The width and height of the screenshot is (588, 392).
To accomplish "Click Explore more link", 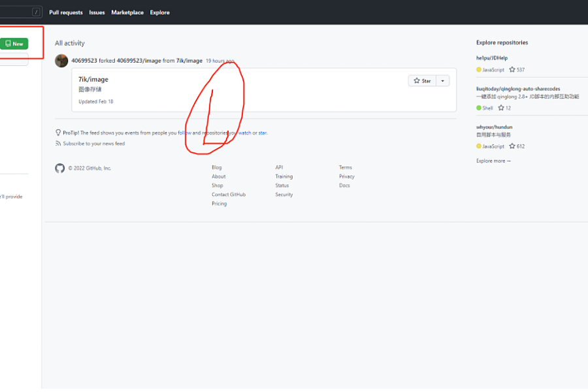I will (x=493, y=161).
